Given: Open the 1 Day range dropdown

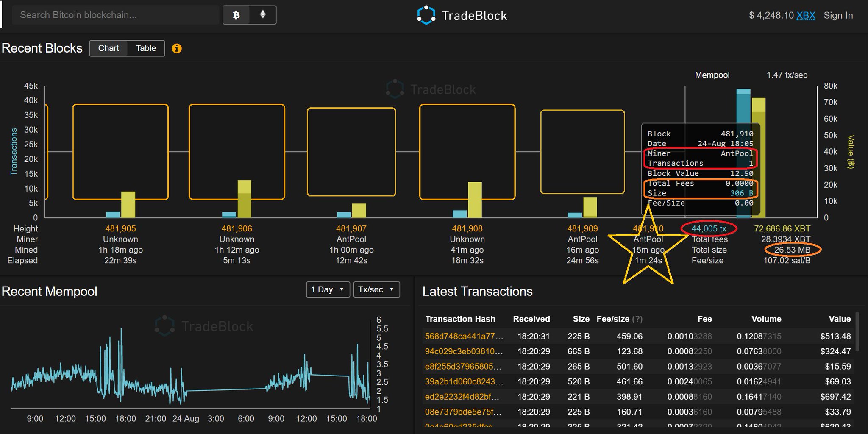Looking at the screenshot, I should point(328,289).
